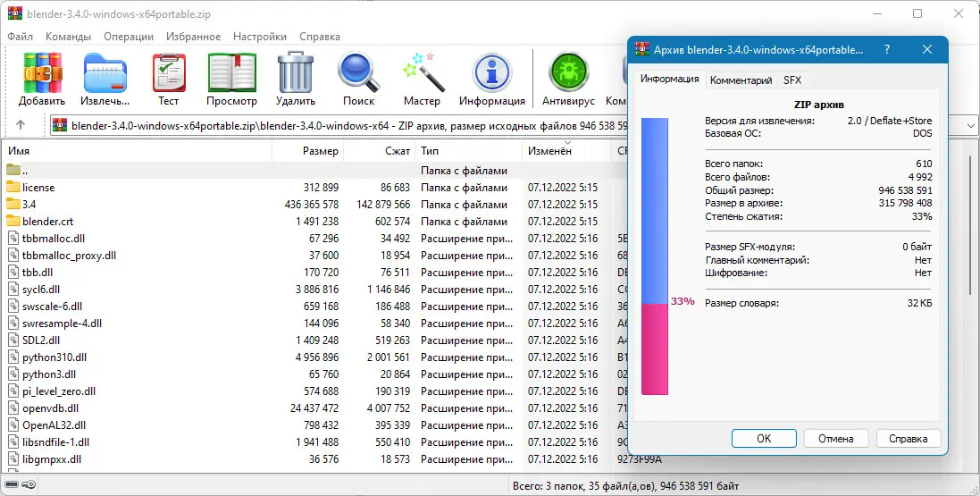Click the OpenAL32.dll file icon
Screen dimensions: 980x496
click(13, 425)
